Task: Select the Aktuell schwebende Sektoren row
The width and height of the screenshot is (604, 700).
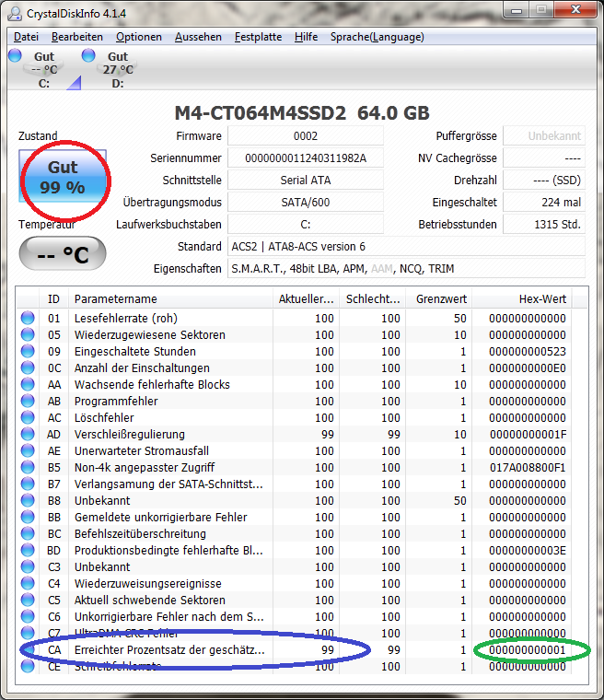Action: tap(295, 600)
